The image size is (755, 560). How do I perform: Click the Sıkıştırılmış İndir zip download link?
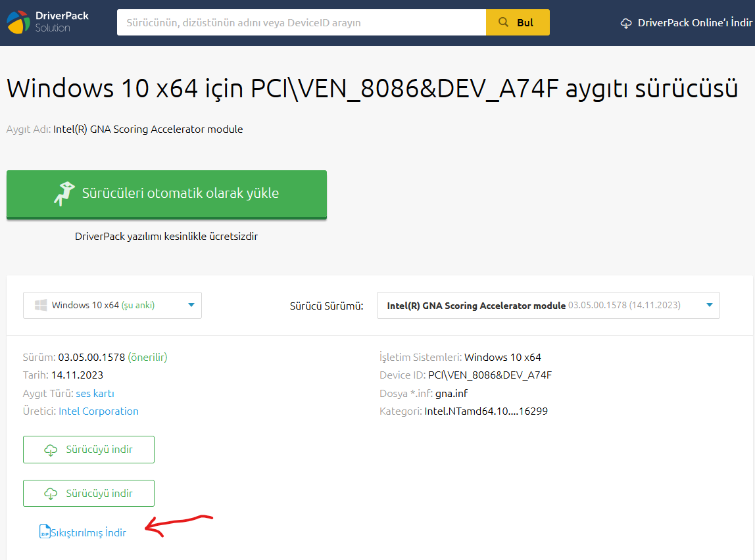pos(83,532)
